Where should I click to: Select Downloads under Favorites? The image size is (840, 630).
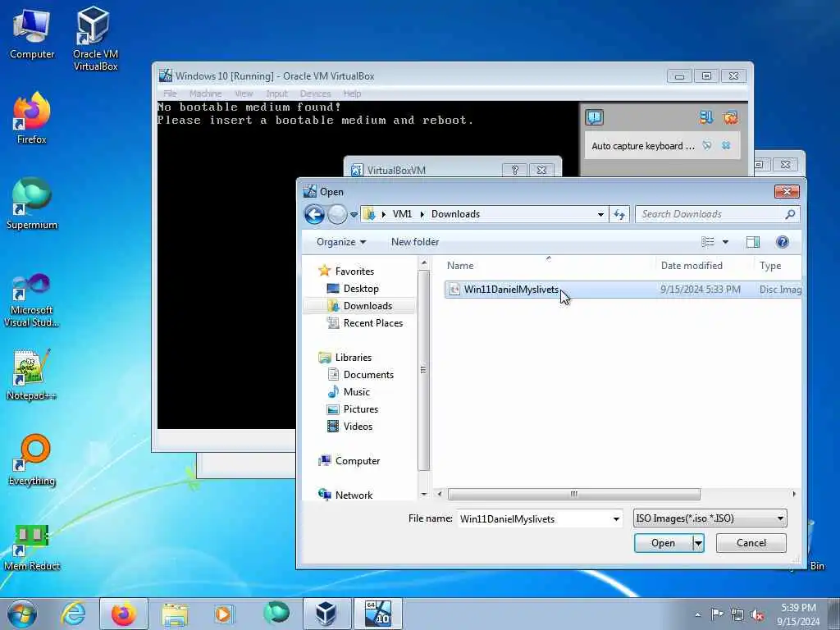367,305
